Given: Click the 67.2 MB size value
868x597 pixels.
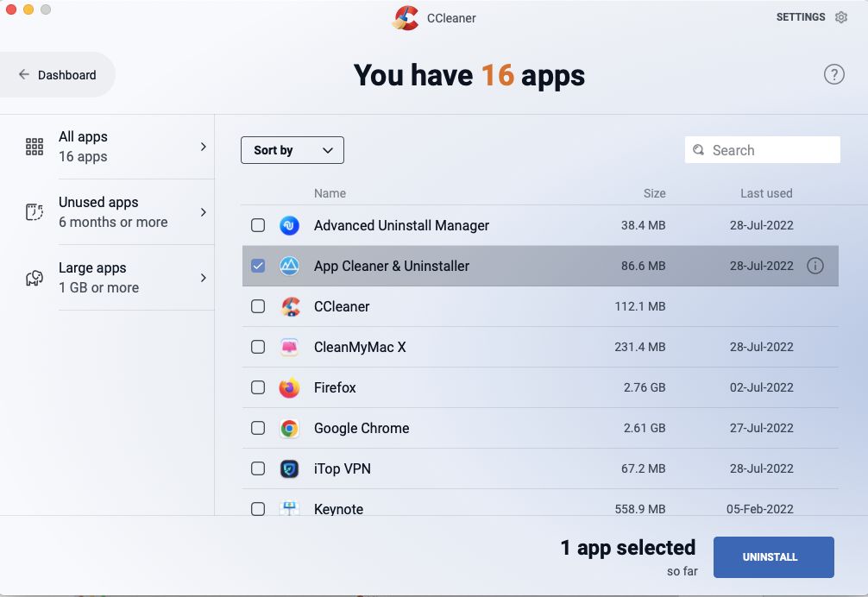Looking at the screenshot, I should tap(644, 468).
